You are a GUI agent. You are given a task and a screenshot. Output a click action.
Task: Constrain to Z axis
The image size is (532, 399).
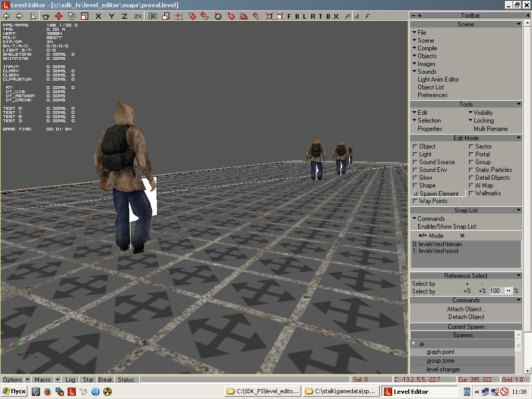click(125, 16)
